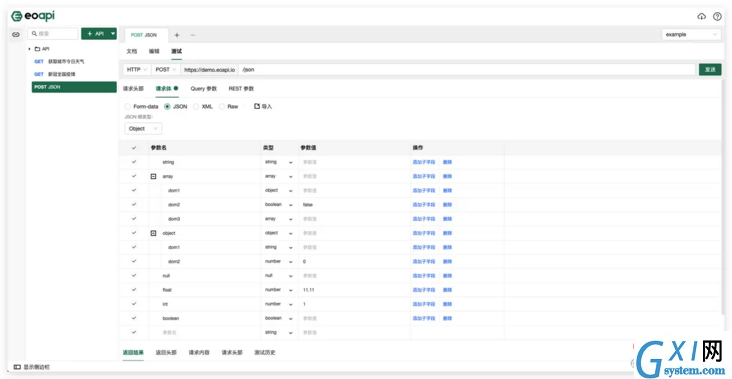Click 删除 in the float row
The height and width of the screenshot is (379, 732).
(447, 290)
